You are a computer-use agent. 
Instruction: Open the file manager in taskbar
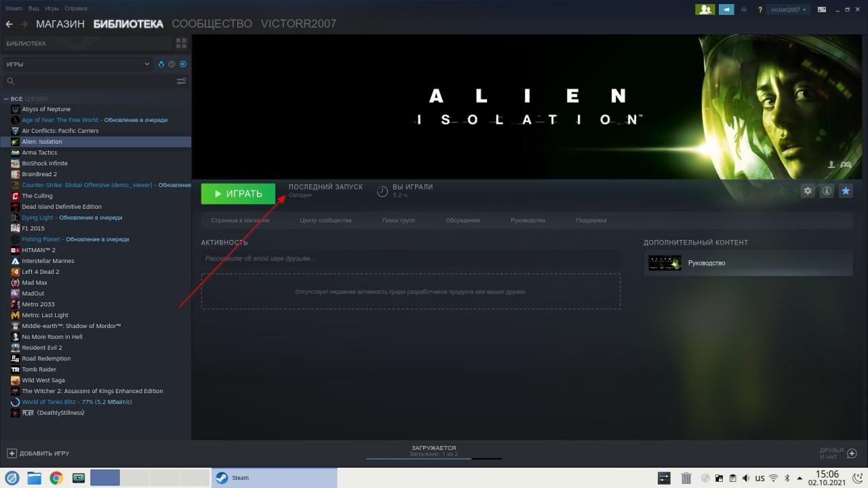point(34,478)
